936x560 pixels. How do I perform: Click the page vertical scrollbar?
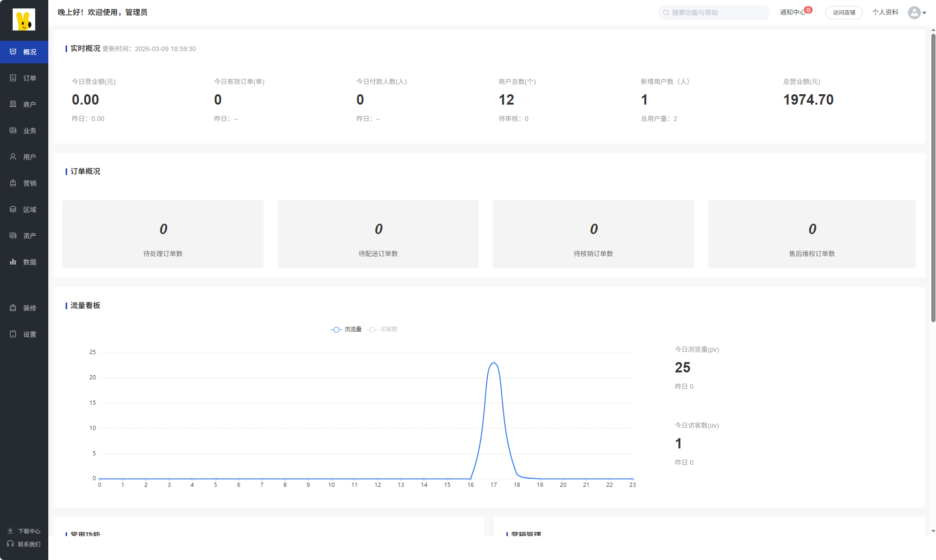[933, 178]
